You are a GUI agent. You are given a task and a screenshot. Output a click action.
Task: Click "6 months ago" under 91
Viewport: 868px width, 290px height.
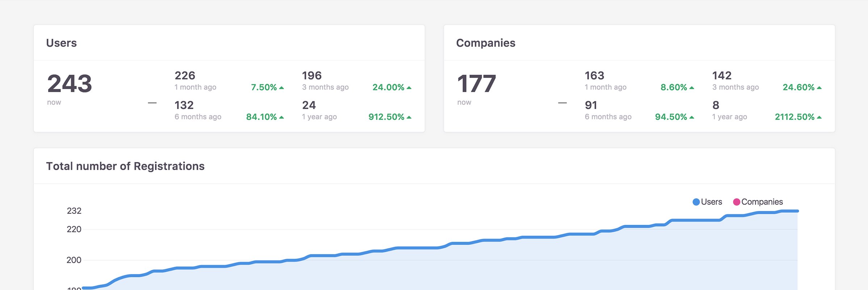click(608, 117)
